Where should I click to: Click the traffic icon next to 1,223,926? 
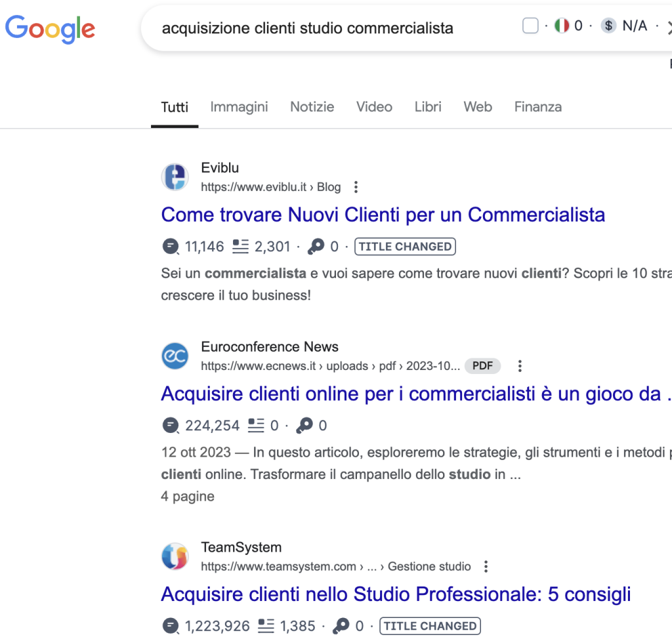tap(171, 626)
